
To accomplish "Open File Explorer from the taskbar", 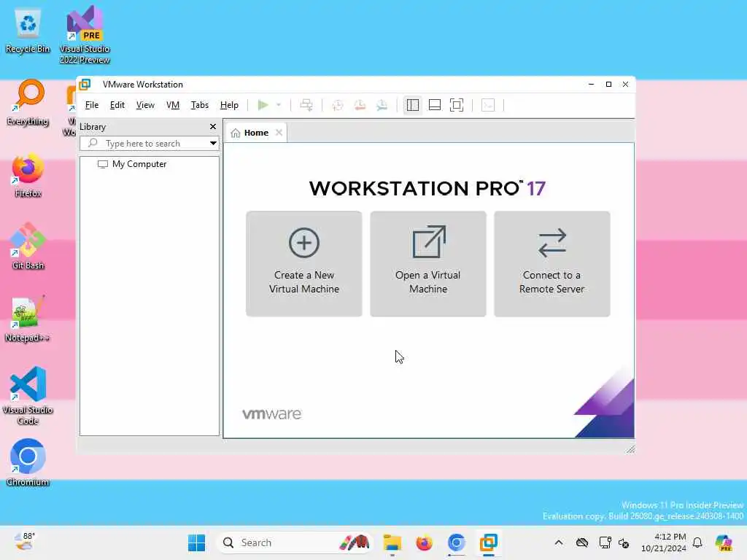I will [392, 542].
